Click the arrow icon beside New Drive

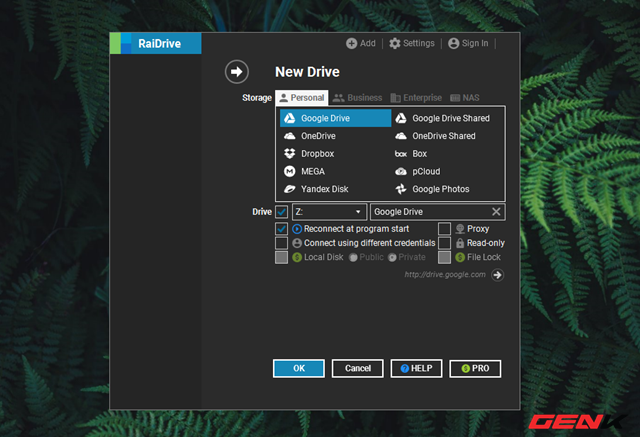(x=237, y=72)
